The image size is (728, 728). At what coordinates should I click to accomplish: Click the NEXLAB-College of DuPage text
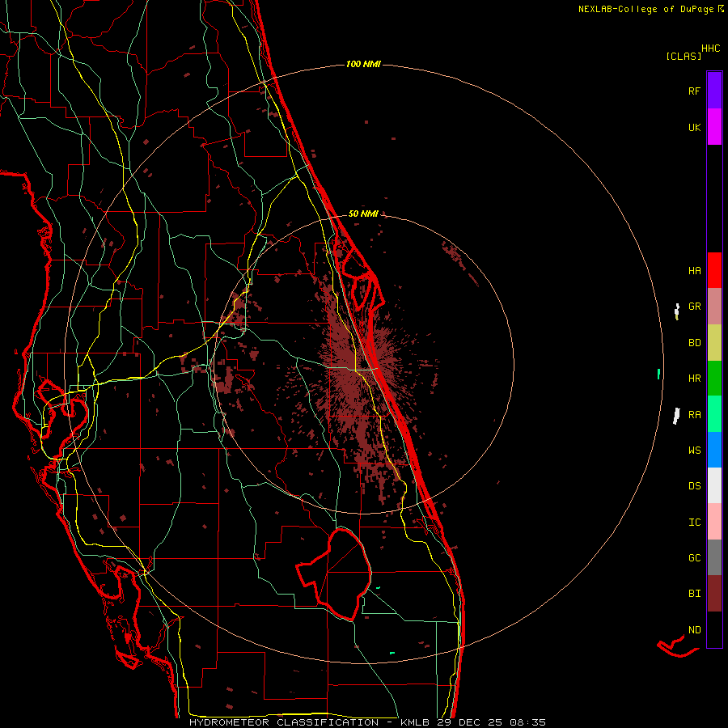coord(646,9)
